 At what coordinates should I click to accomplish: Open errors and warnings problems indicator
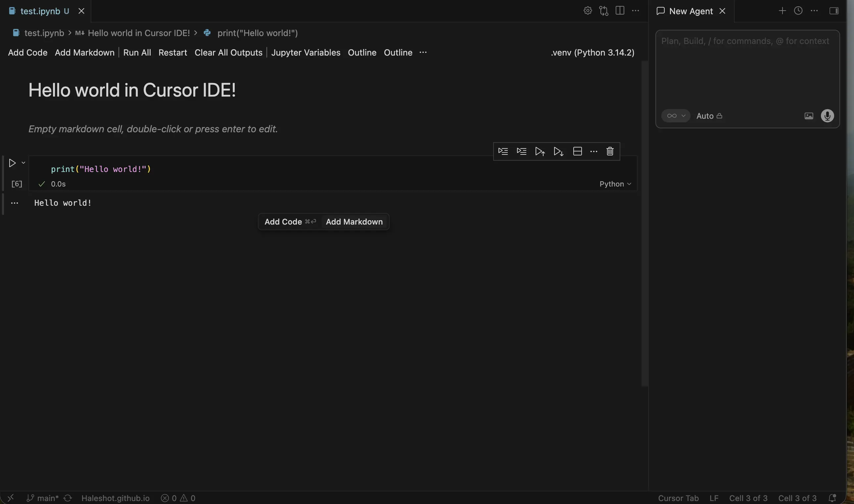[x=178, y=498]
